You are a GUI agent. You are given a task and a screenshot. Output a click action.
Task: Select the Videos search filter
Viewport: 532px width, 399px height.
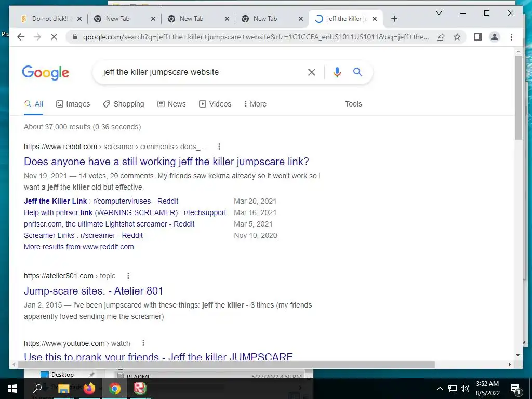click(x=215, y=104)
